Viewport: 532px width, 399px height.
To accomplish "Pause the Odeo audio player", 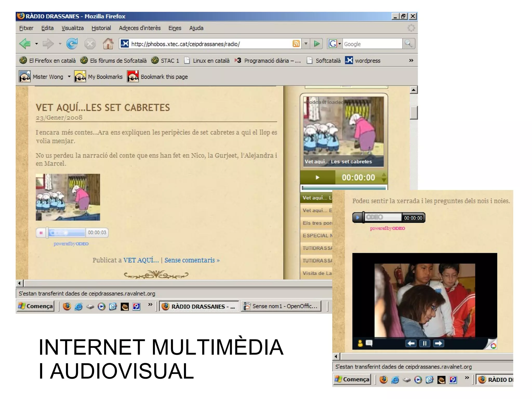I will (x=41, y=233).
